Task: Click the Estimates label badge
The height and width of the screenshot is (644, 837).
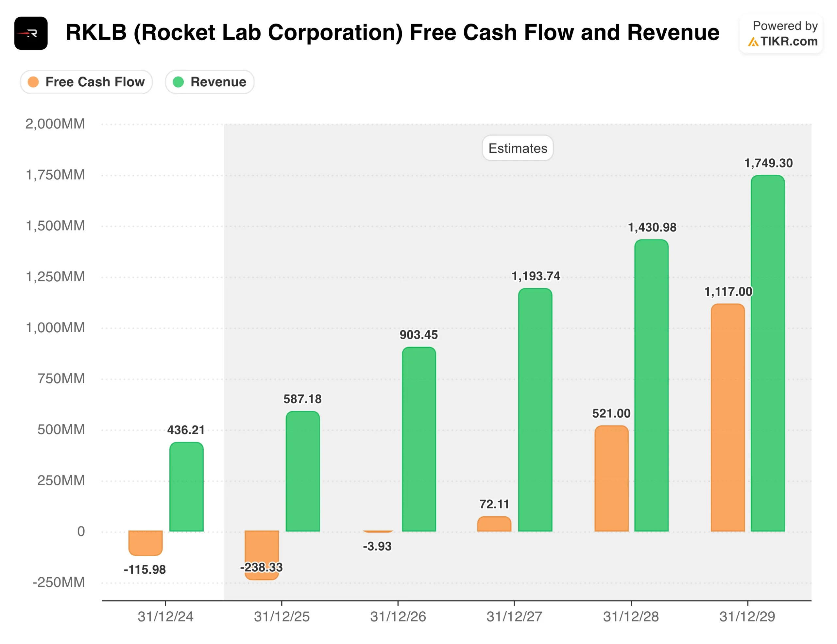Action: (517, 148)
